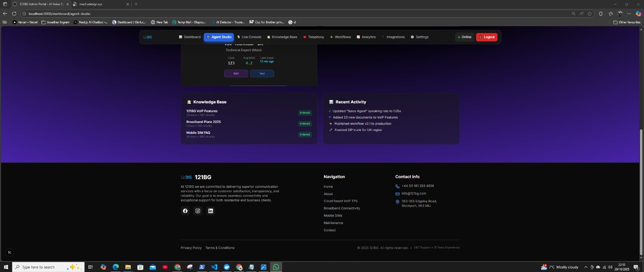Open the read aloud icon in address bar
This screenshot has width=644, height=272.
click(582, 14)
